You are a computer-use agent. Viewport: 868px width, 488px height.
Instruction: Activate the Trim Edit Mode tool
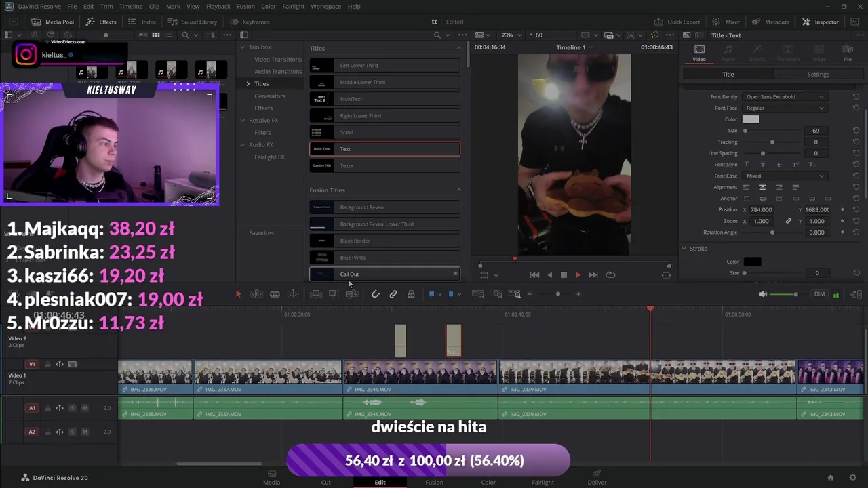[x=256, y=294]
